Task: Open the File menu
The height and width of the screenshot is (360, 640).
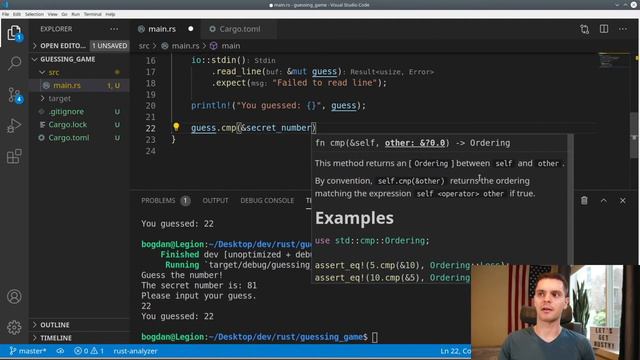Action: [x=5, y=14]
